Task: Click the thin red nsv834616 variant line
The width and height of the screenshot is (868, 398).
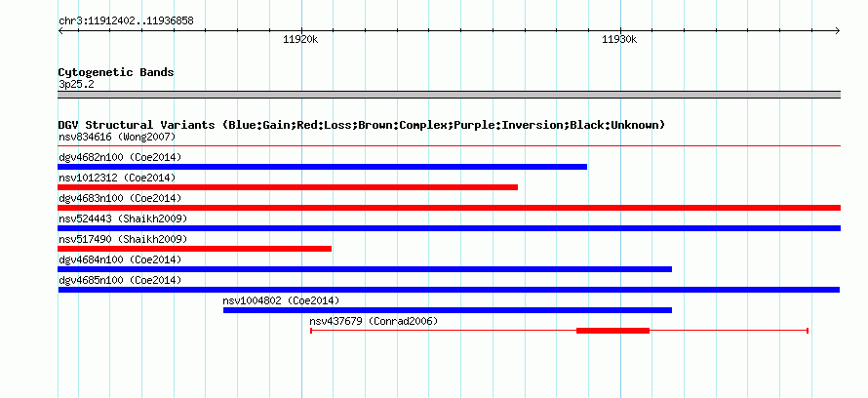Action: tap(449, 146)
